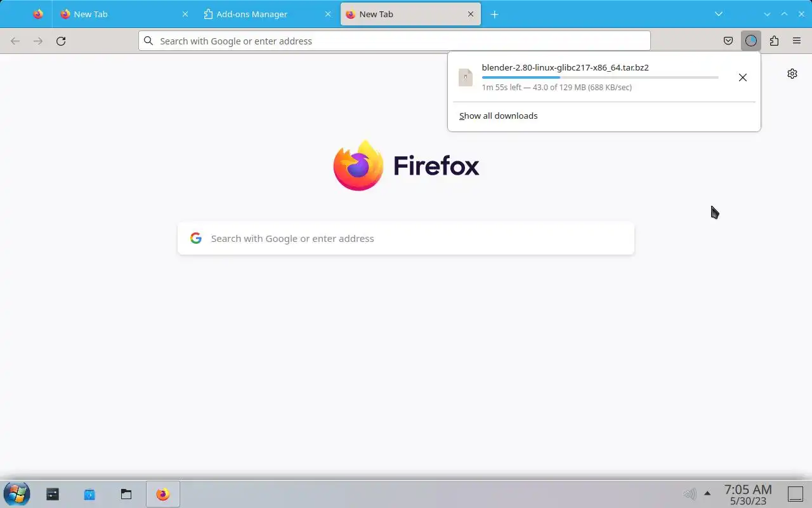Screen dimensions: 812x508
Task: Expand hidden system tray icons
Action: click(707, 493)
